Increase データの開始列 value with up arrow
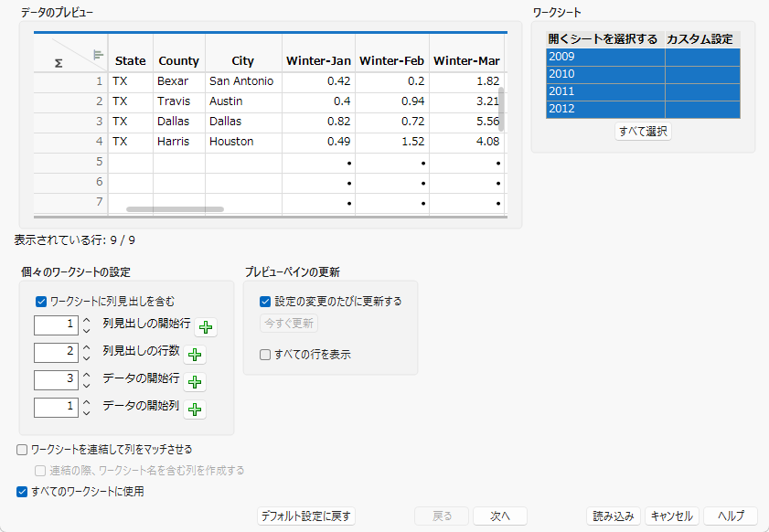This screenshot has height=532, width=769. 87,402
